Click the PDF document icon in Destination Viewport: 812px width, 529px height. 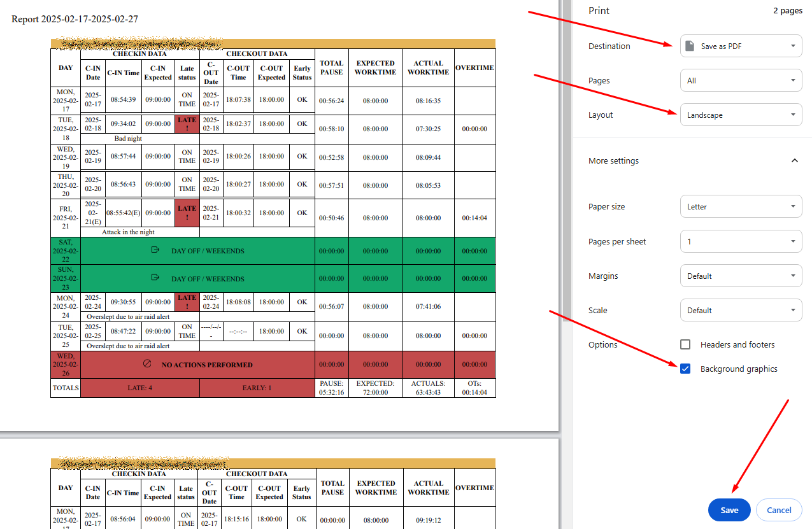(x=690, y=46)
